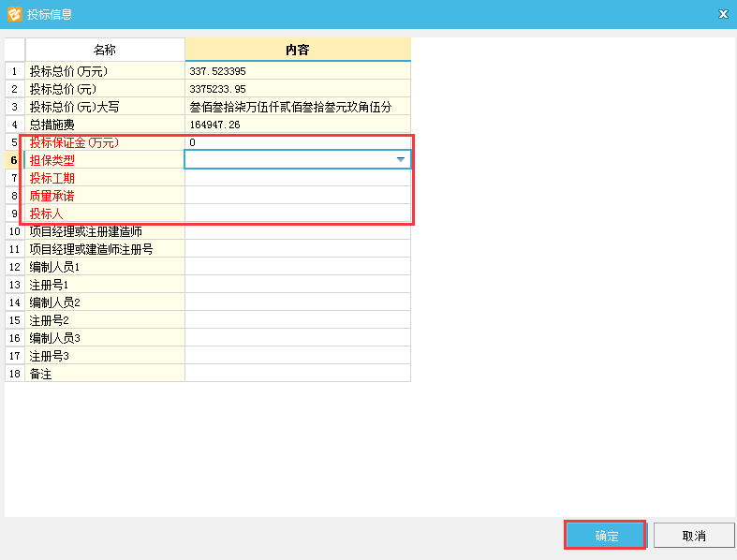737x560 pixels.
Task: Click the 投标人 content field
Action: coord(297,214)
